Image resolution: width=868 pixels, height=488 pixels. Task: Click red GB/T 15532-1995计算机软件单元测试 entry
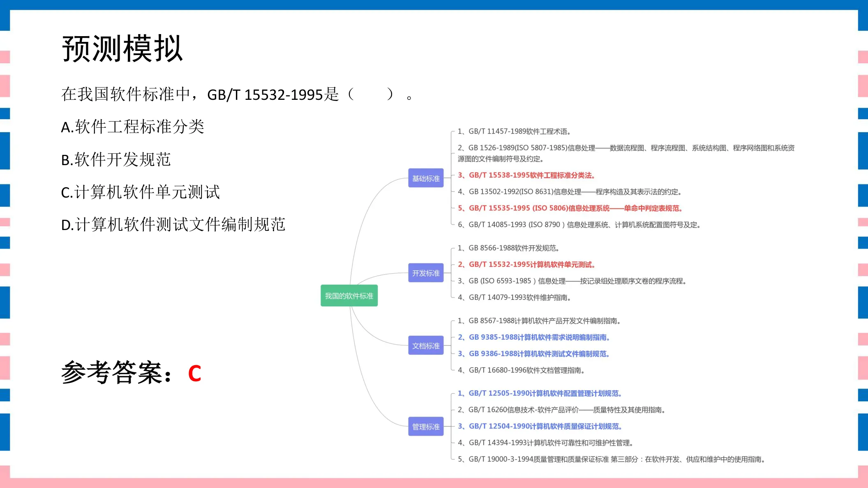tap(526, 265)
